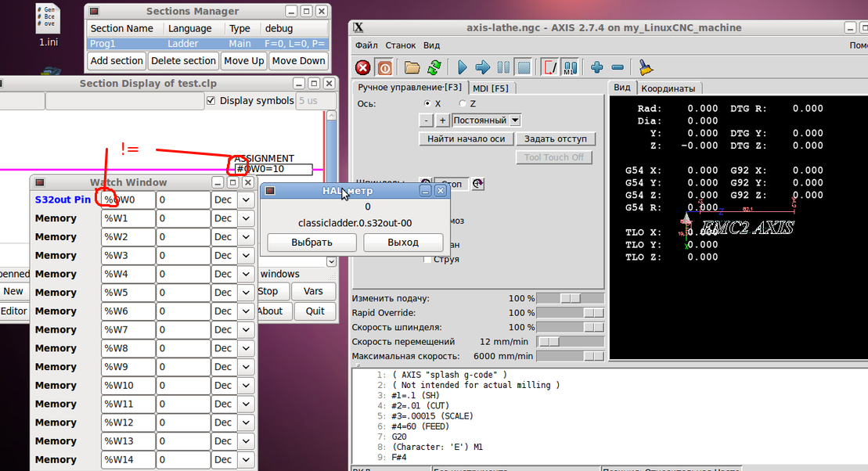Viewport: 868px width, 471px height.
Task: Select the X axis radio button
Action: click(427, 103)
